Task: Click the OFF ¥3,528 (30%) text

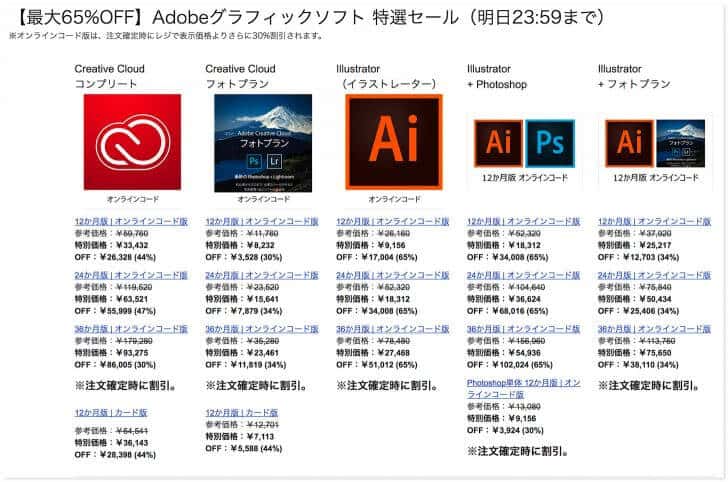Action: click(x=244, y=257)
